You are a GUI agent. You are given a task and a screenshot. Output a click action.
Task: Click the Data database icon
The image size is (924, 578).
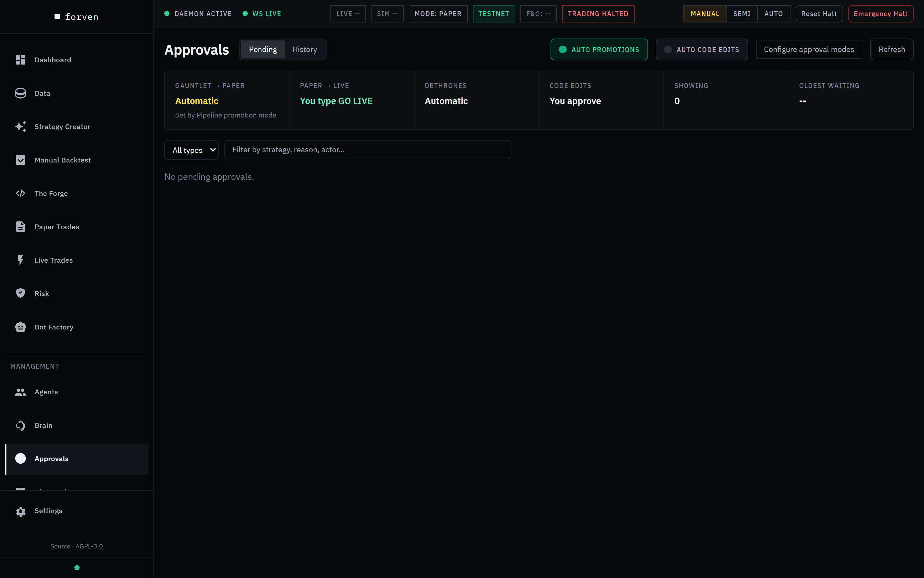click(x=21, y=93)
